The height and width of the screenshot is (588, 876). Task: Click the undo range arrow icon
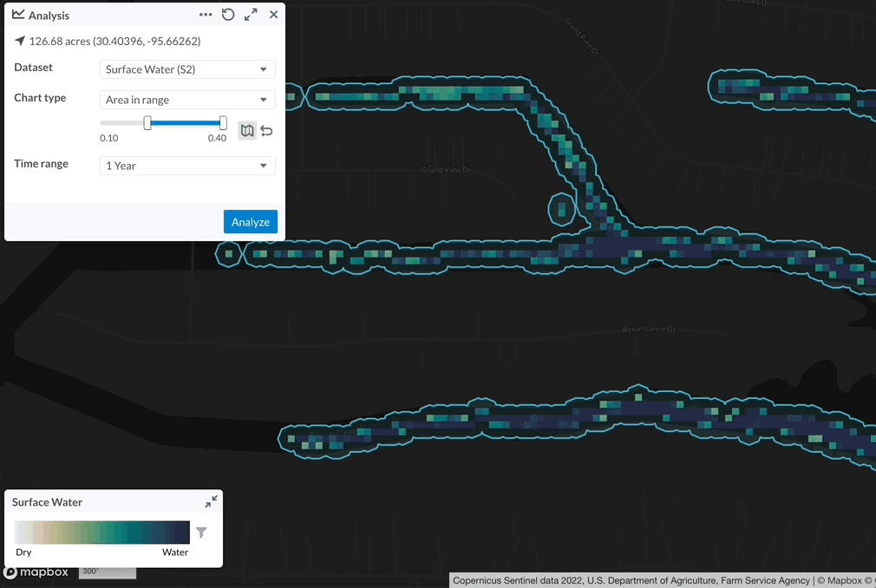click(267, 131)
